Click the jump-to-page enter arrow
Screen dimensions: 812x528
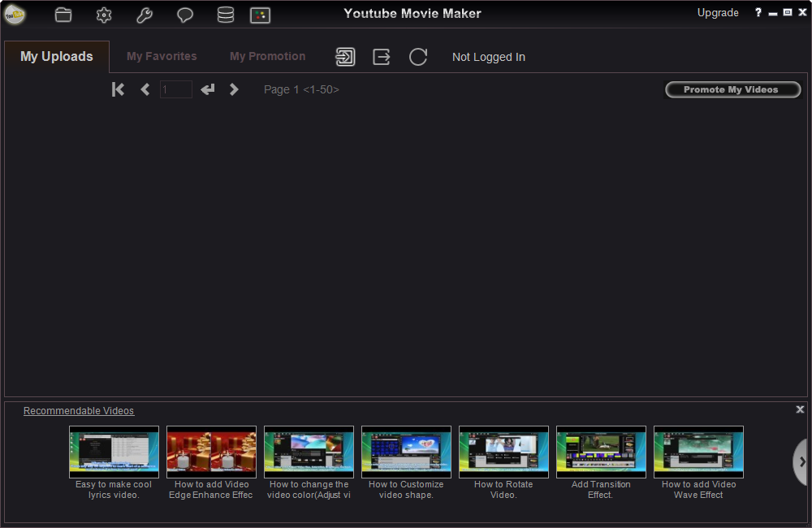208,89
